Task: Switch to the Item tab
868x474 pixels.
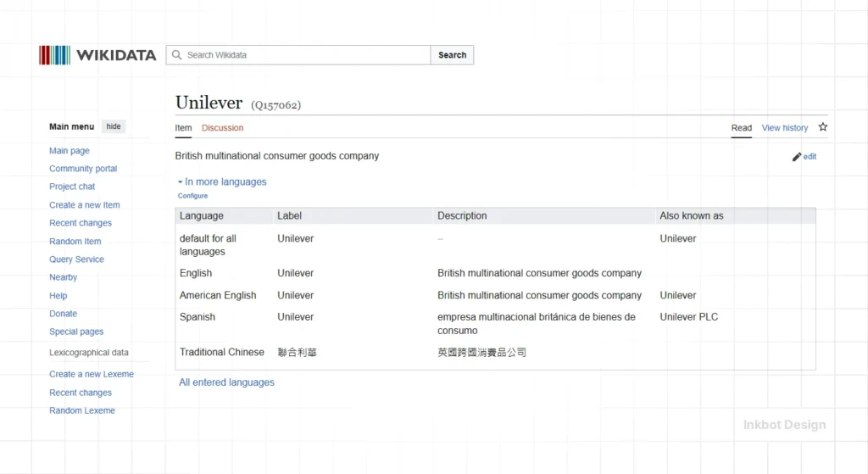Action: tap(183, 128)
